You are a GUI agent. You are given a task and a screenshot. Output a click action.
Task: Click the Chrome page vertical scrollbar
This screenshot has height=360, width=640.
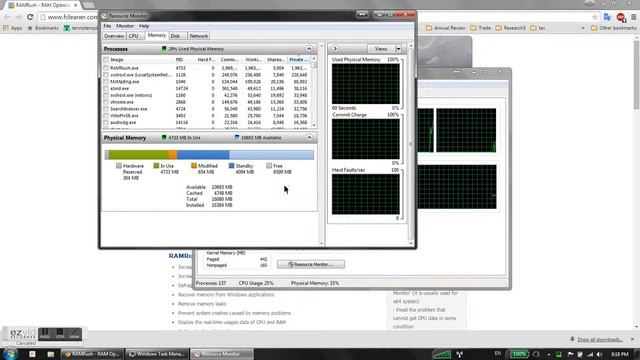(637, 182)
